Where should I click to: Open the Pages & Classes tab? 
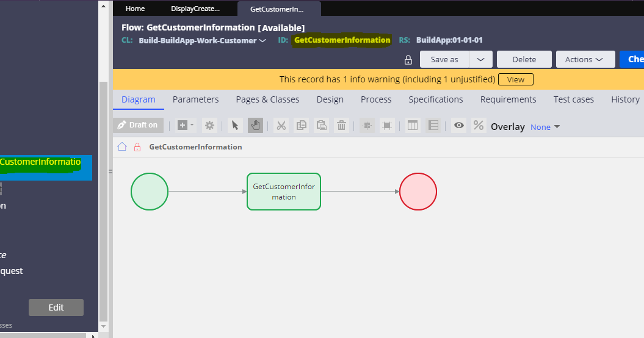coord(267,99)
